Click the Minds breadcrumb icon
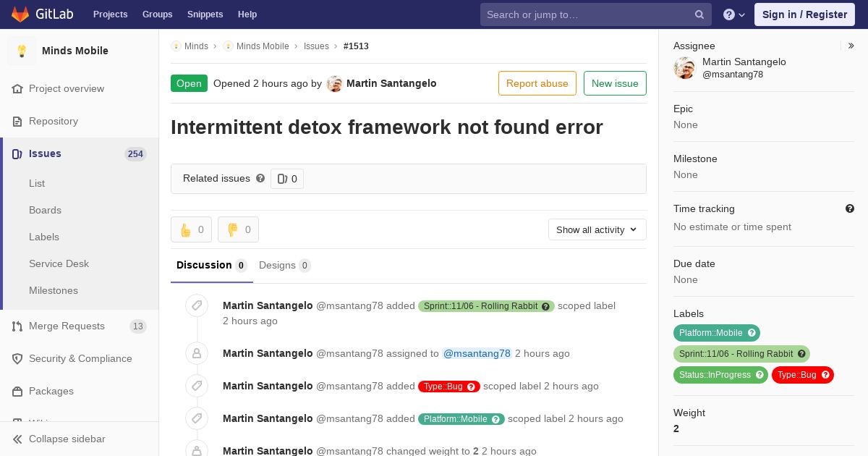Viewport: 868px width, 456px height. tap(176, 46)
